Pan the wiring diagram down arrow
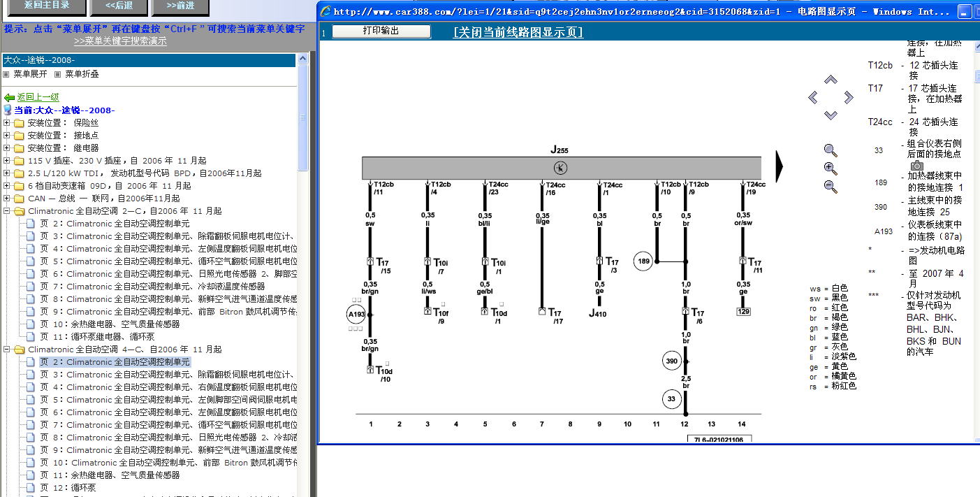The height and width of the screenshot is (497, 980). point(831,115)
